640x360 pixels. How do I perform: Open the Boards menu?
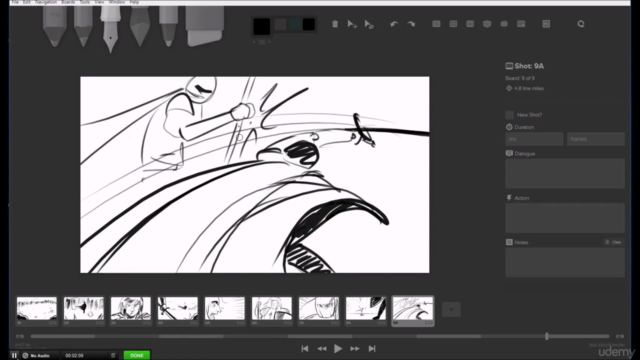click(68, 2)
